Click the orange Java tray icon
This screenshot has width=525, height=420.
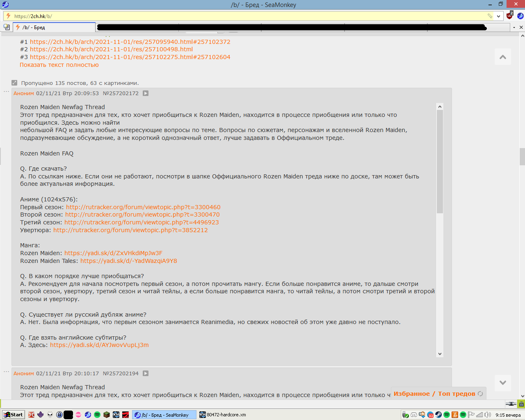coord(455,415)
